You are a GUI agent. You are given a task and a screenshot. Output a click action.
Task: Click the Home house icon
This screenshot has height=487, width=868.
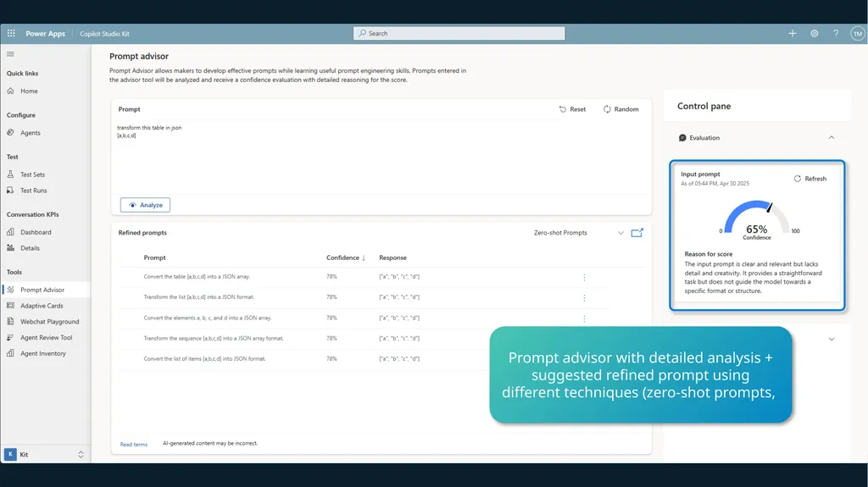coord(10,91)
